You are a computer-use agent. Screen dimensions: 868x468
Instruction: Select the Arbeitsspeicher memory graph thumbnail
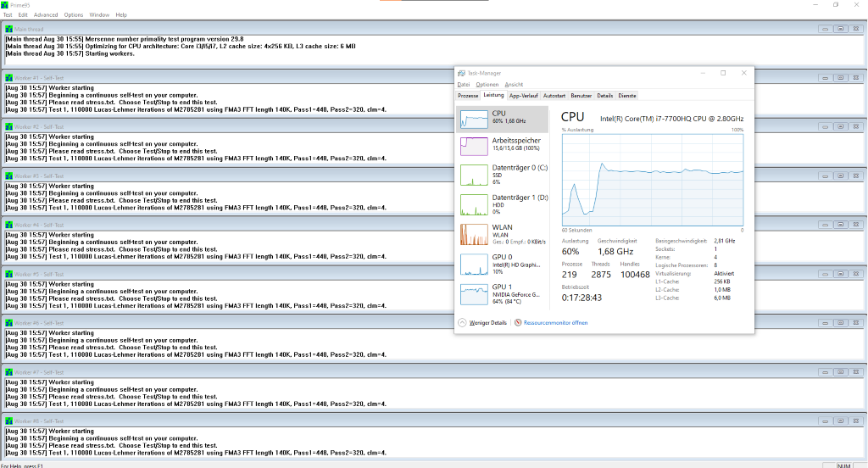point(474,147)
